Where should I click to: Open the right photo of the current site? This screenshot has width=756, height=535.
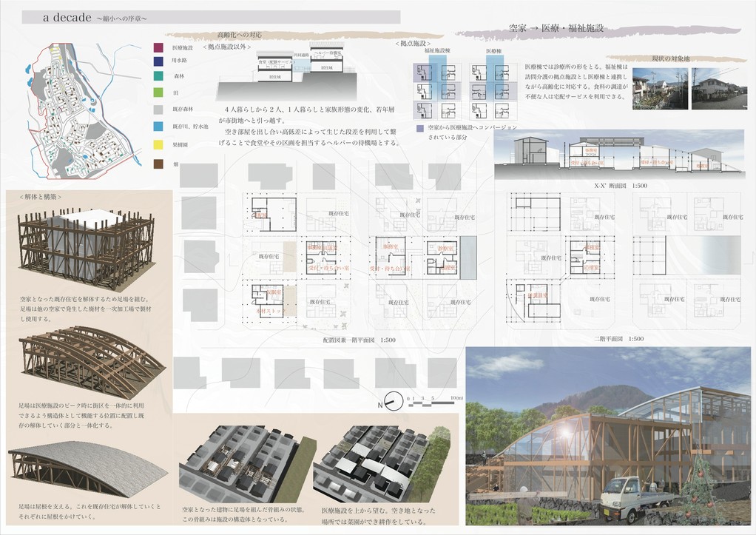coord(717,89)
